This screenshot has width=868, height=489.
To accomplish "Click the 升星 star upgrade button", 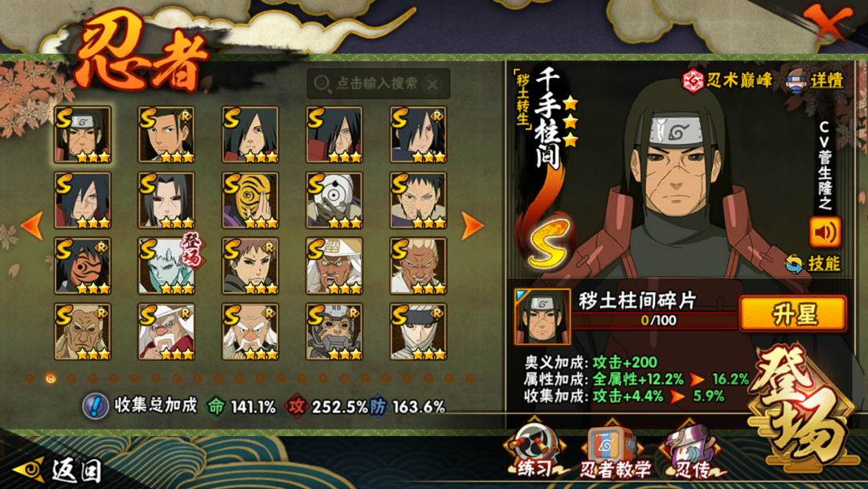I will 792,314.
